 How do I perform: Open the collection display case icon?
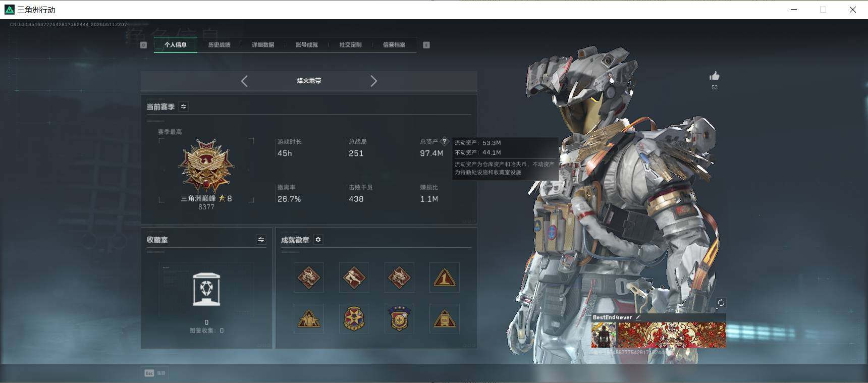click(x=206, y=289)
